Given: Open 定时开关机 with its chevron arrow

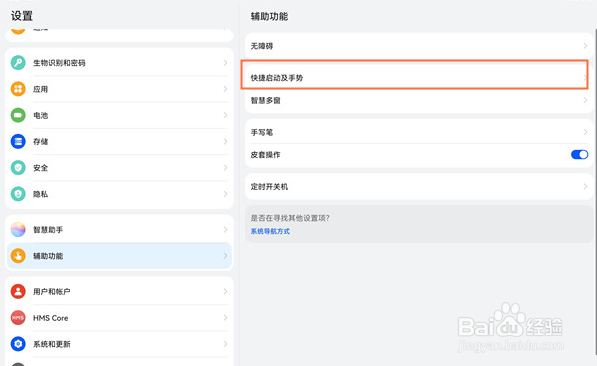Looking at the screenshot, I should point(585,187).
